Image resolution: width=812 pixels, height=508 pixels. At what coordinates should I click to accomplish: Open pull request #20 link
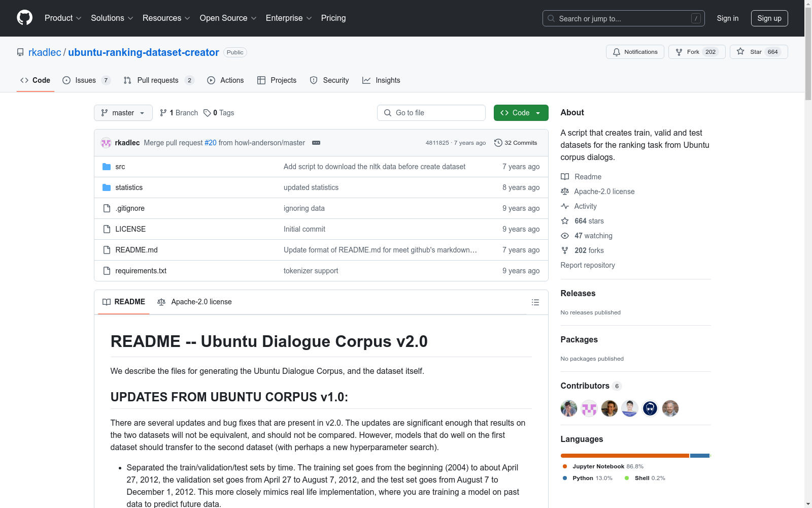211,143
